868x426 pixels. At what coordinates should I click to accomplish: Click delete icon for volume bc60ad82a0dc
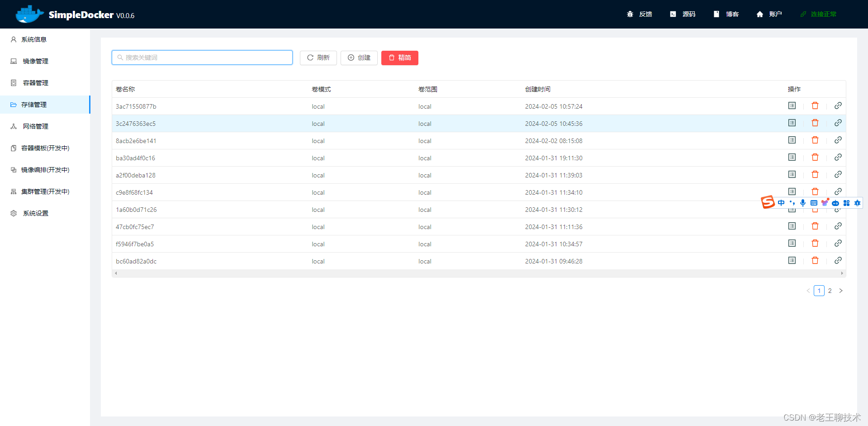(815, 260)
